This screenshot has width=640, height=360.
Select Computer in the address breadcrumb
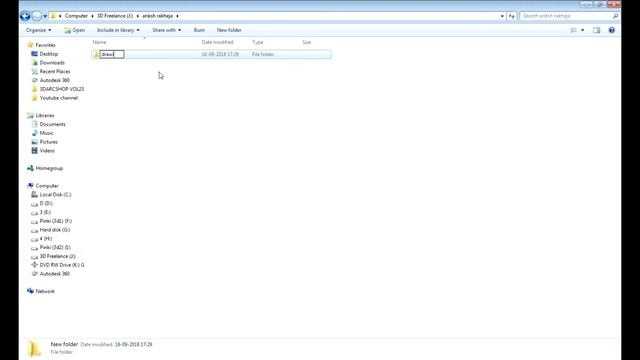[76, 16]
